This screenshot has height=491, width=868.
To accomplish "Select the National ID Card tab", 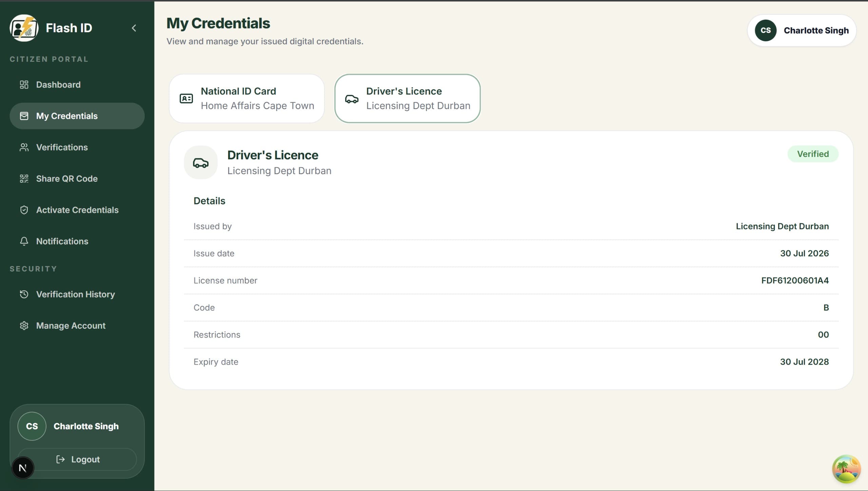I will click(x=247, y=99).
